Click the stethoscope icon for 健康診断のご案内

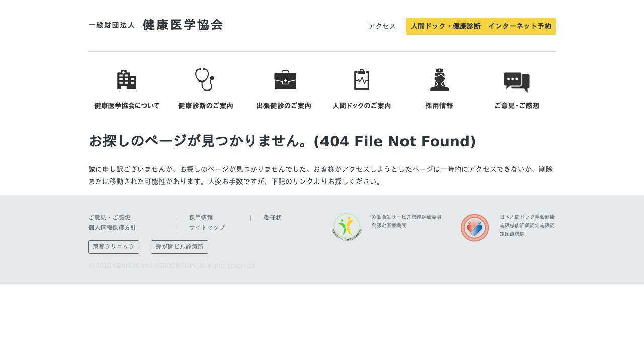click(205, 79)
